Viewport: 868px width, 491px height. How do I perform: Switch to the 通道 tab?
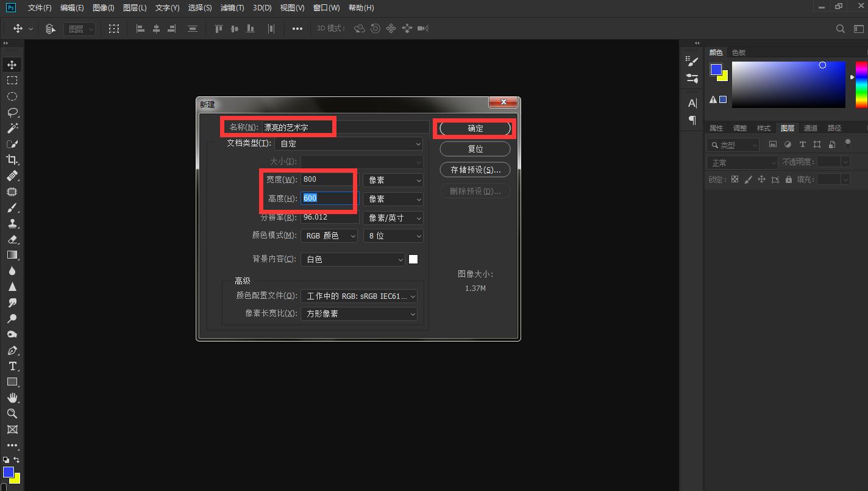coord(810,128)
